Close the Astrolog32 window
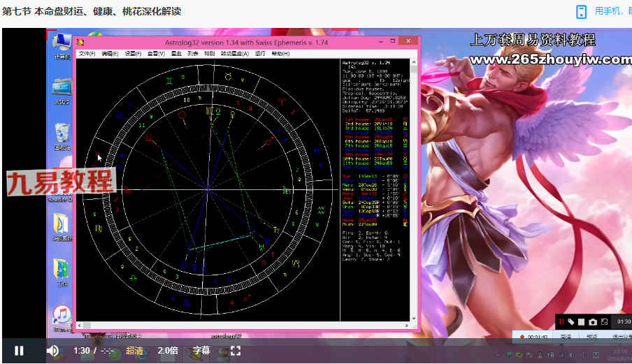This screenshot has width=632, height=364. (408, 41)
